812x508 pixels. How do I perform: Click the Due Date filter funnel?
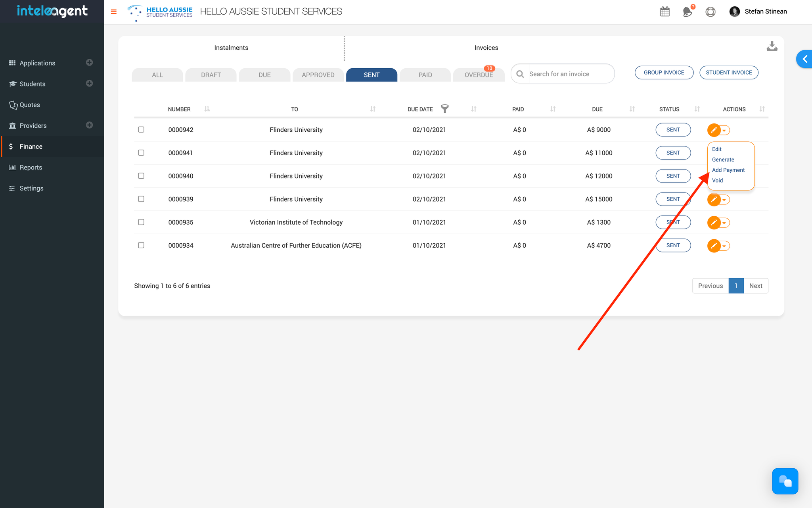pos(445,109)
